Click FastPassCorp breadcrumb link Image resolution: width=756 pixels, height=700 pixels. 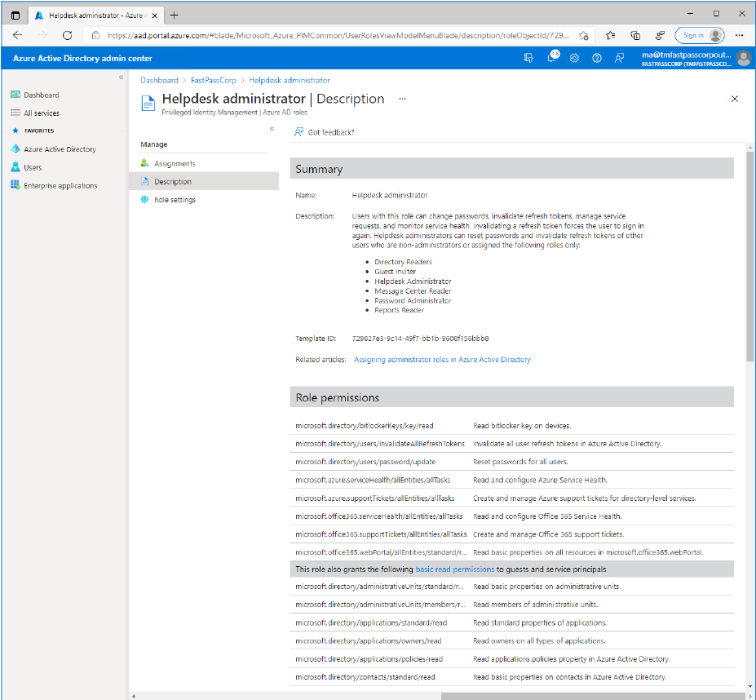[x=213, y=81]
